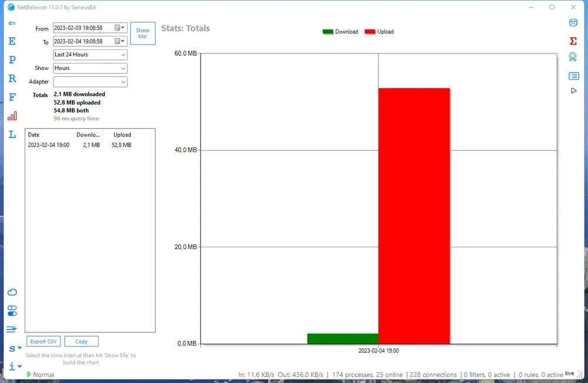Screen dimensions: 588x383
Task: Open the From date calendar picker
Action: [x=119, y=28]
